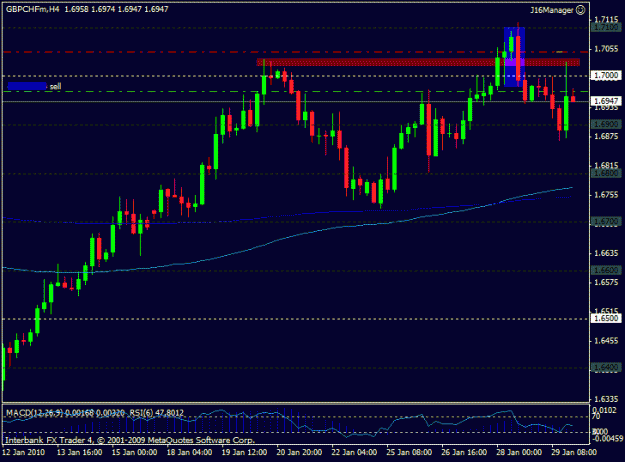
Task: Click the smiley face icon beside J16Manager
Action: [581, 10]
